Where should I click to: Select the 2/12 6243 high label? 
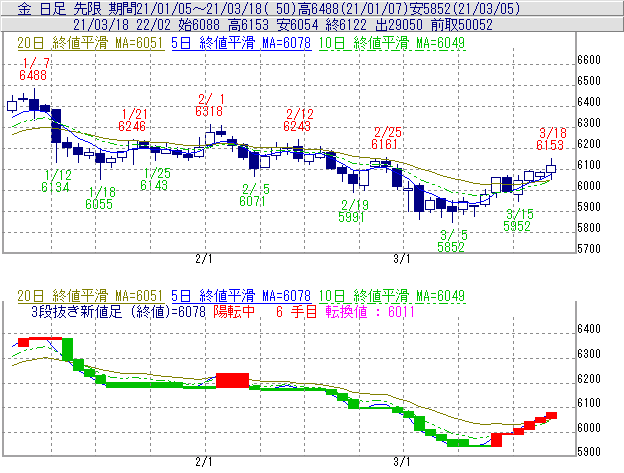(298, 120)
